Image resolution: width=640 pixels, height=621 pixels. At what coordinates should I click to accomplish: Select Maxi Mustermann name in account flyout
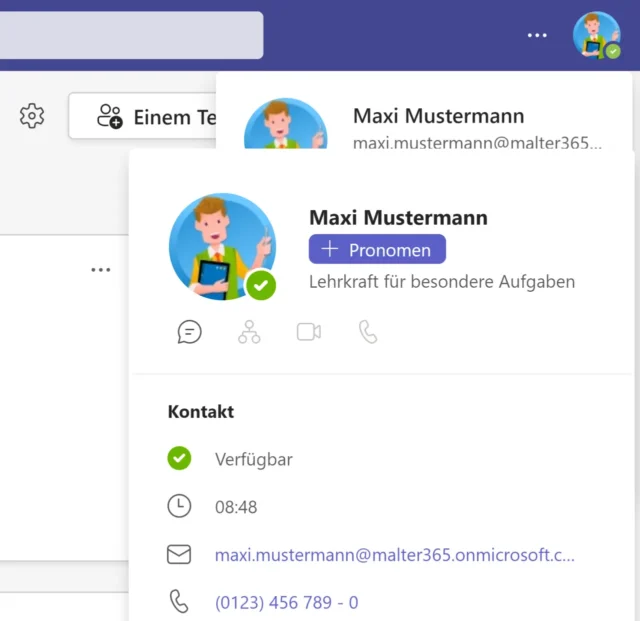click(438, 116)
